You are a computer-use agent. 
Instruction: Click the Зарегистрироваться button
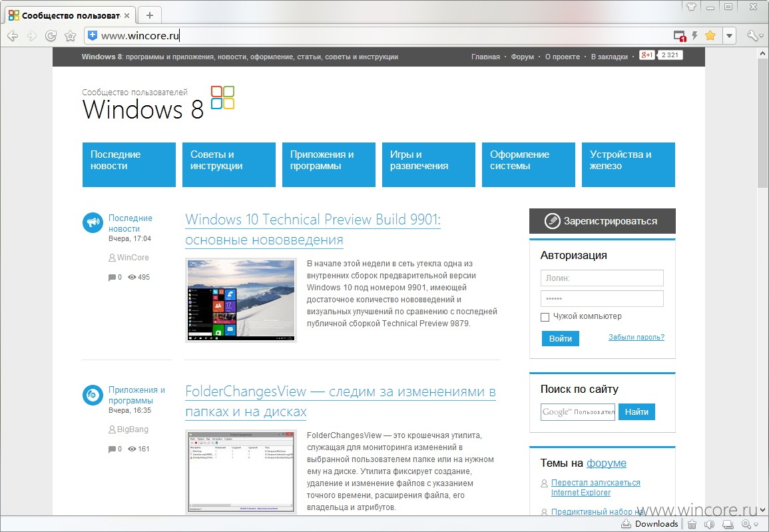coord(603,221)
